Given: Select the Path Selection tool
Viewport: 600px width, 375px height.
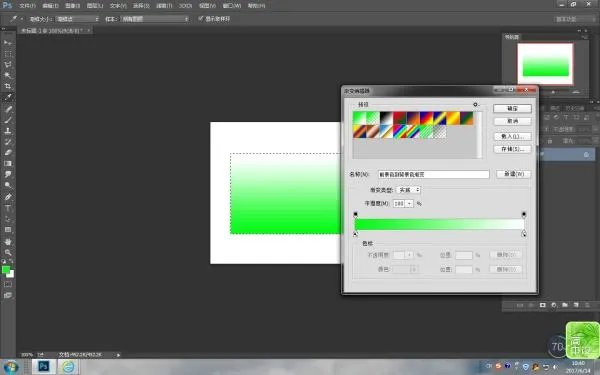Looking at the screenshot, I should pyautogui.click(x=8, y=219).
